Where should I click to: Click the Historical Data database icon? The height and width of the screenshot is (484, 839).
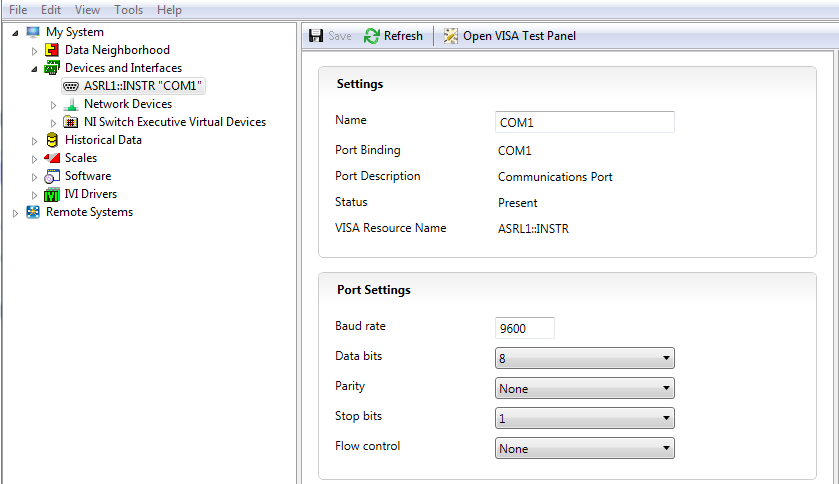coord(52,140)
